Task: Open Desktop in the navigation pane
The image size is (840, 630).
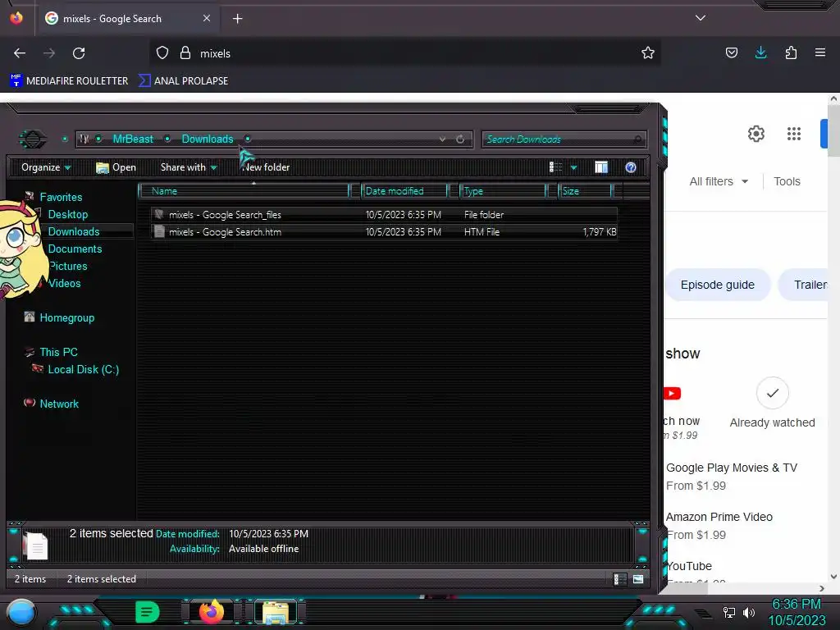Action: (68, 214)
